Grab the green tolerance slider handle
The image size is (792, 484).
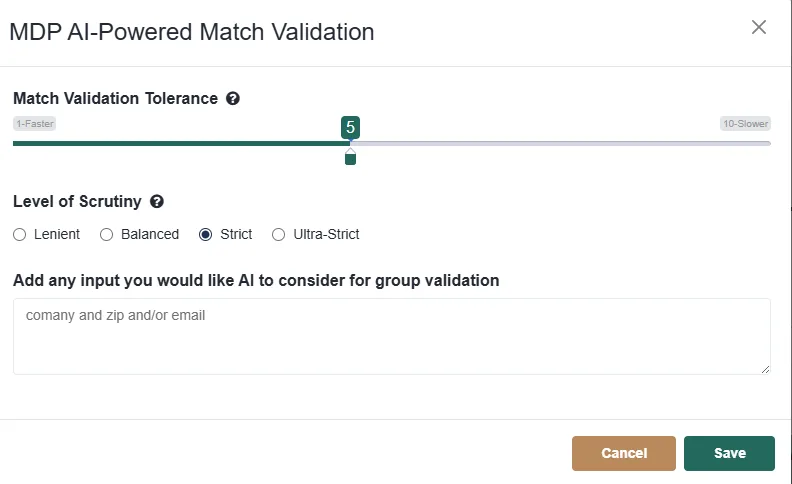coord(350,158)
